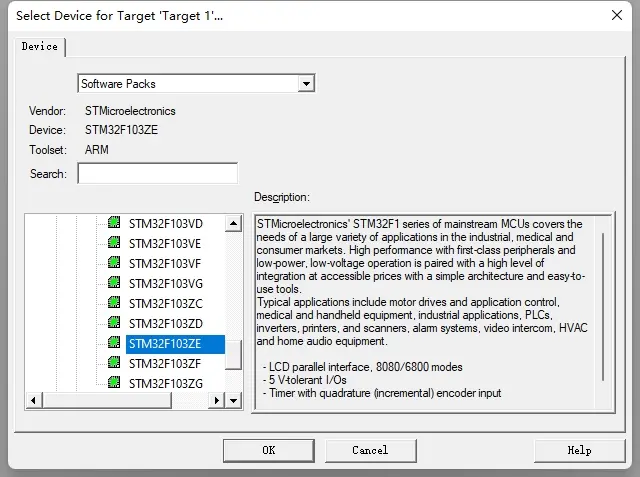
Task: Click the 'Timer with quadrature' description line
Action: [382, 393]
